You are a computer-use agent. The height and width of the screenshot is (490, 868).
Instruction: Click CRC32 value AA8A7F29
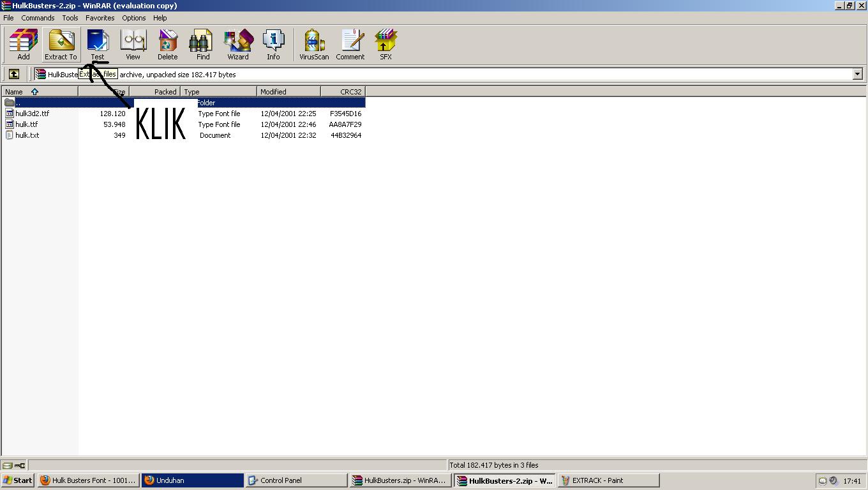click(x=345, y=124)
